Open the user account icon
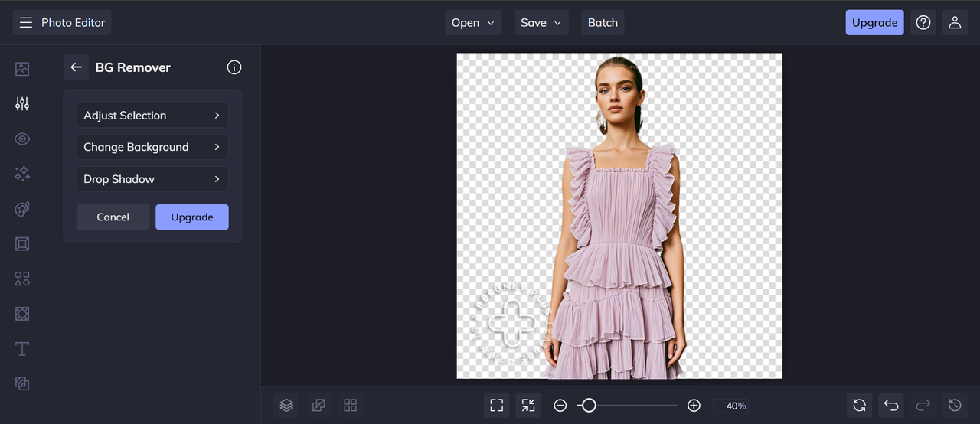The width and height of the screenshot is (980, 424). pos(955,22)
